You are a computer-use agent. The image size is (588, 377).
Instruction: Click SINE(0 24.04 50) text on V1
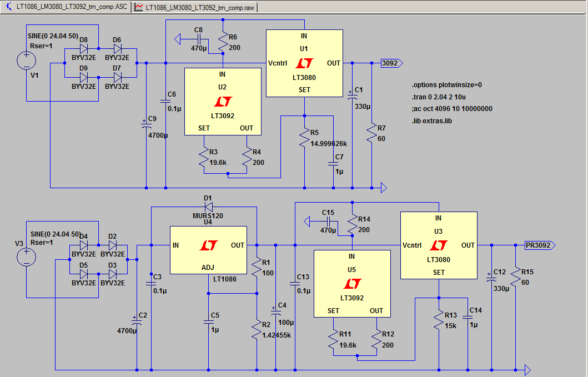tap(53, 36)
